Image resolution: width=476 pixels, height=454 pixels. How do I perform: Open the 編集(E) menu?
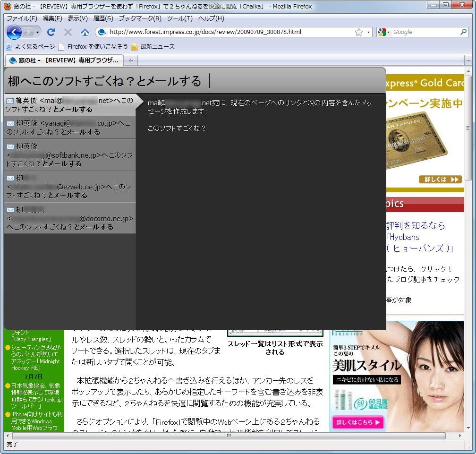pyautogui.click(x=52, y=18)
